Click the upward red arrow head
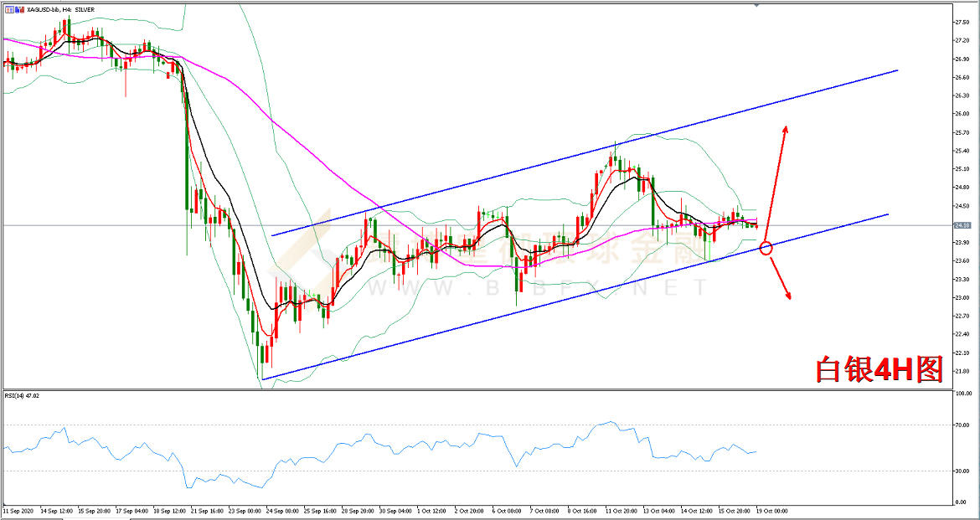980x520 pixels. (x=785, y=128)
